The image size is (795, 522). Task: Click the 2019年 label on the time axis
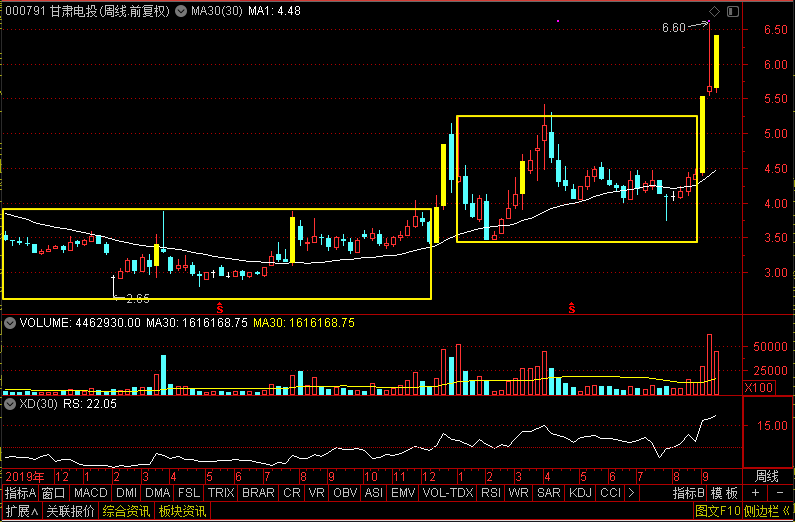coord(25,477)
